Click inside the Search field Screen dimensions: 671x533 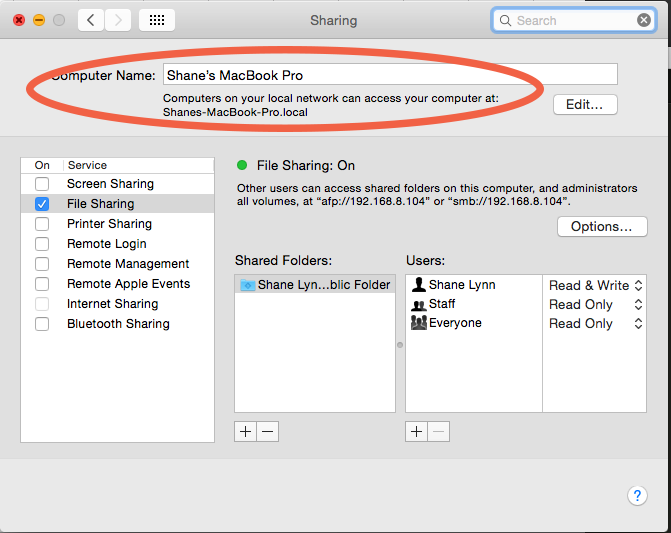point(573,20)
